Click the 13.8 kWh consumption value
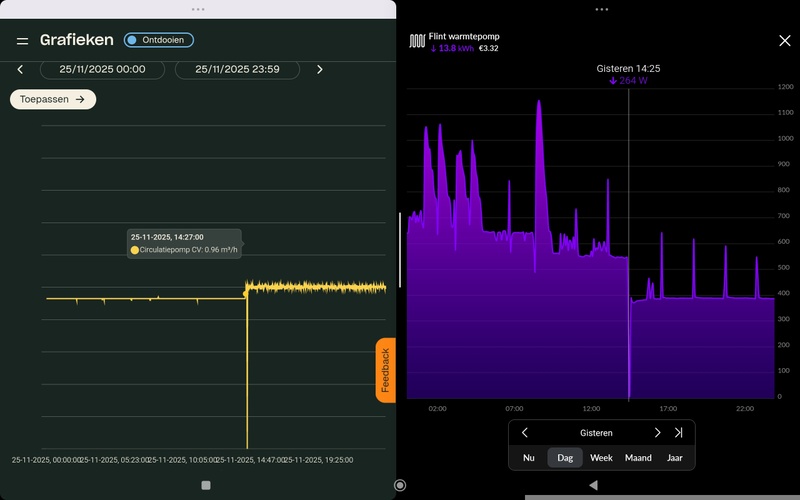The image size is (800, 500). point(452,48)
